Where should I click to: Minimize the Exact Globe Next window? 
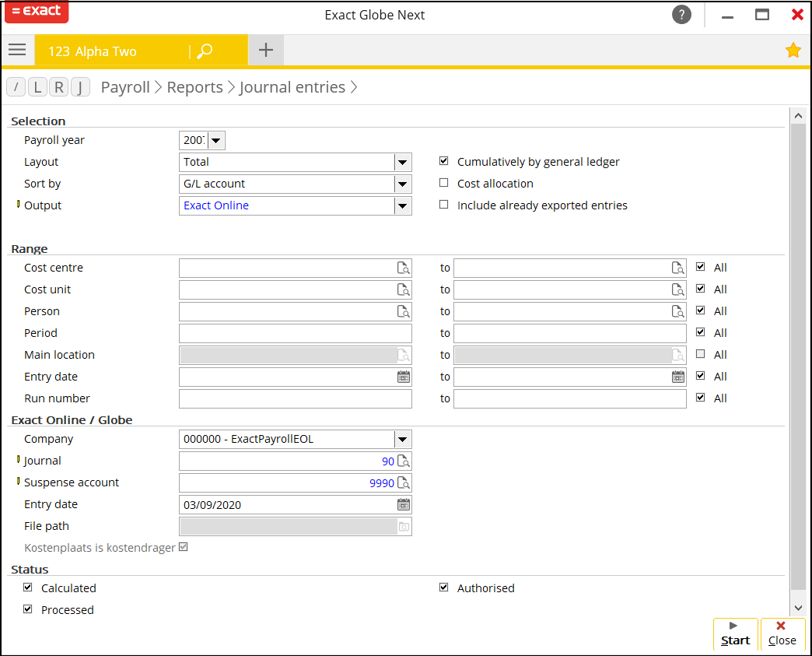point(727,16)
